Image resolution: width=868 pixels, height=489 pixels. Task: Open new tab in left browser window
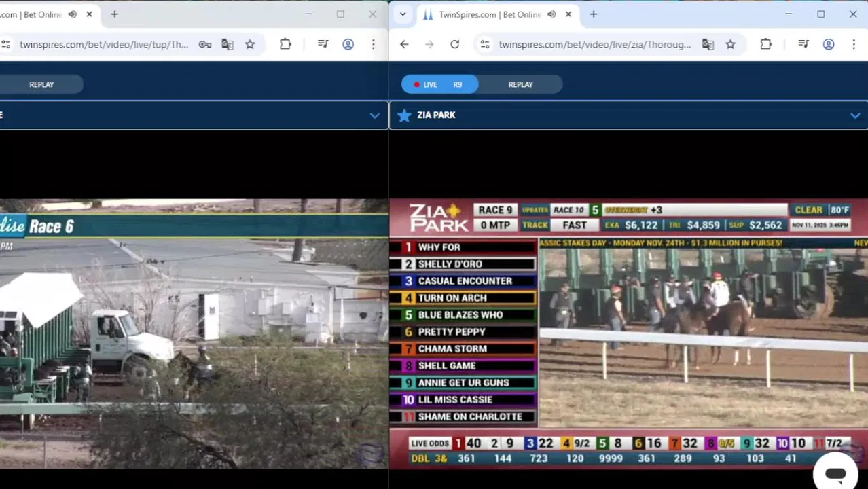point(114,14)
